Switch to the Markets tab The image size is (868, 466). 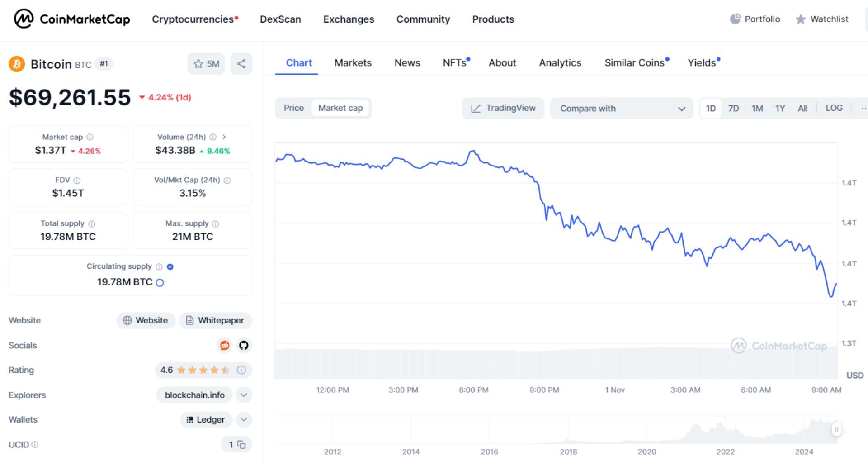coord(353,63)
